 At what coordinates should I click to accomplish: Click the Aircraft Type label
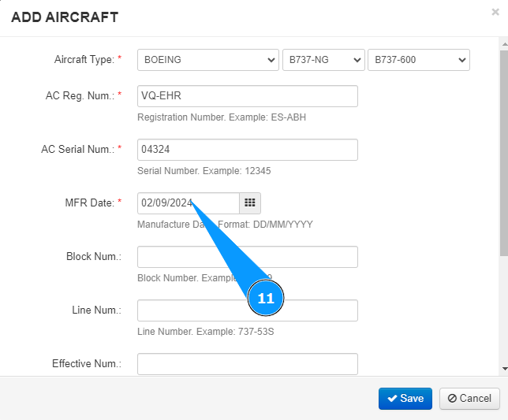[x=85, y=60]
